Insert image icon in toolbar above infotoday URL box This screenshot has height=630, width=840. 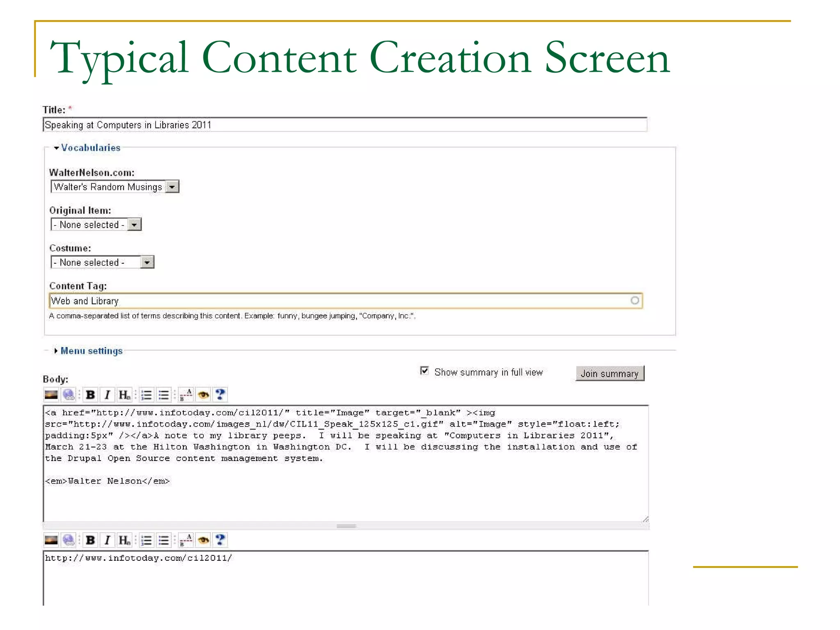[51, 540]
